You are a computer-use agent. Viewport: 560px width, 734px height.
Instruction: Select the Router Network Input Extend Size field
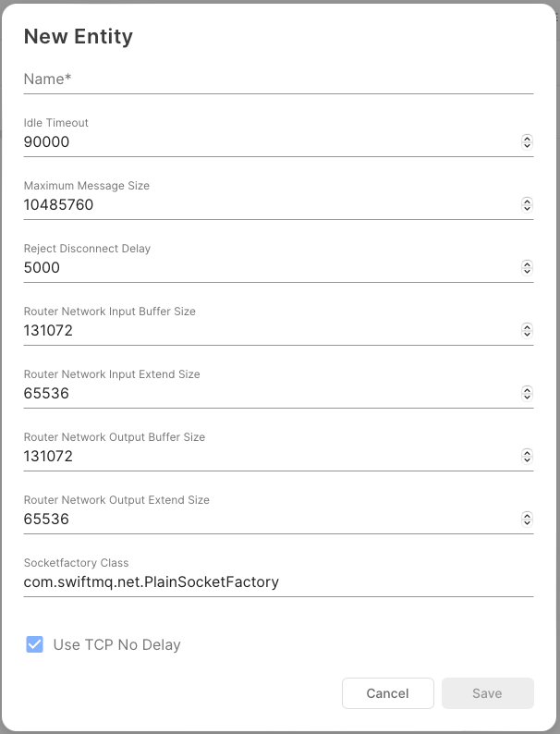(268, 394)
